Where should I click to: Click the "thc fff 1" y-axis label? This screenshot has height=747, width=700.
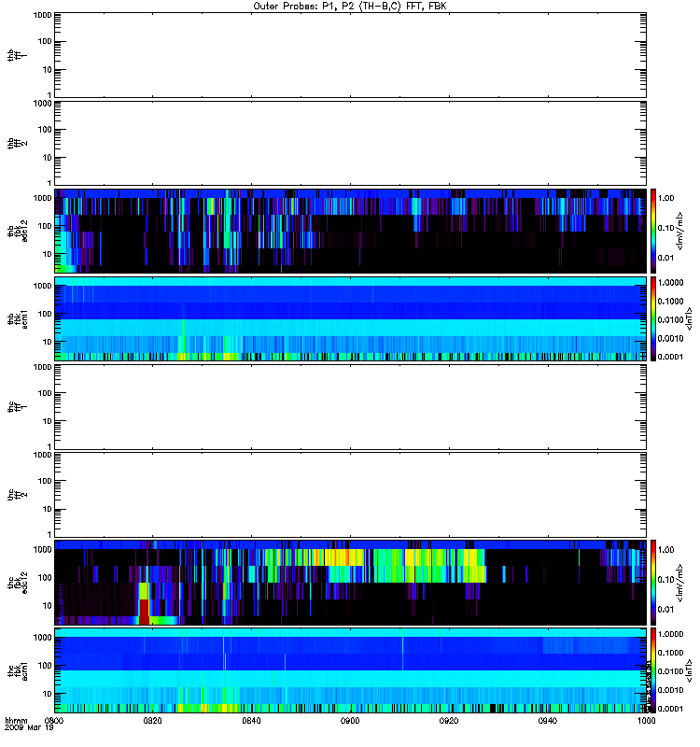pyautogui.click(x=17, y=407)
